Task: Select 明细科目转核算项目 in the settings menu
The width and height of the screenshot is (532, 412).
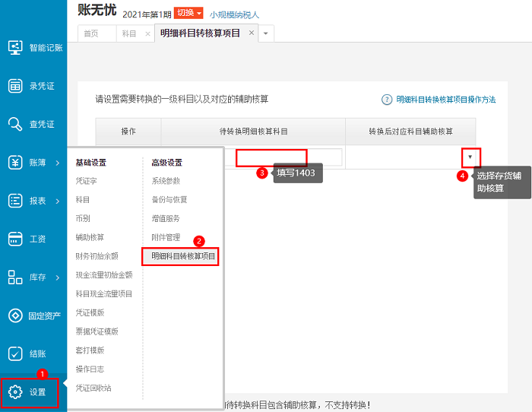Action: tap(183, 257)
